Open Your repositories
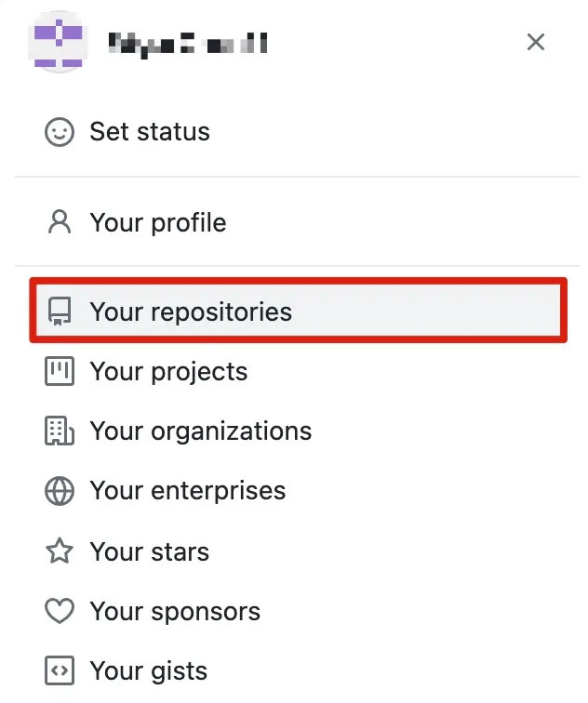The height and width of the screenshot is (703, 588). click(191, 312)
